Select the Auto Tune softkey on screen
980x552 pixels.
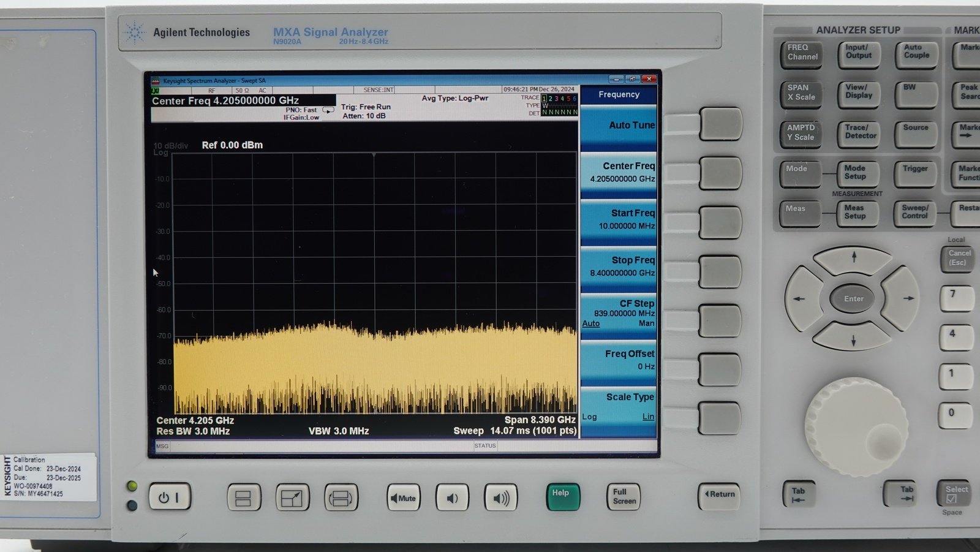(619, 127)
